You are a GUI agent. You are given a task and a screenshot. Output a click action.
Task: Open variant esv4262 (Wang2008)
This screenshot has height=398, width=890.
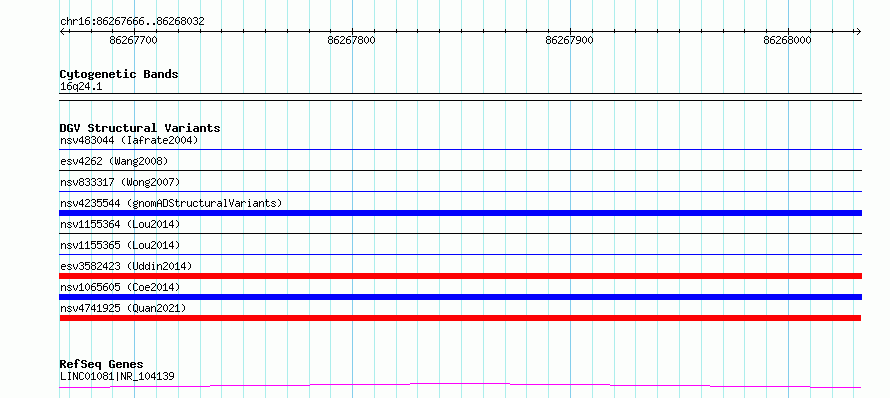(114, 161)
